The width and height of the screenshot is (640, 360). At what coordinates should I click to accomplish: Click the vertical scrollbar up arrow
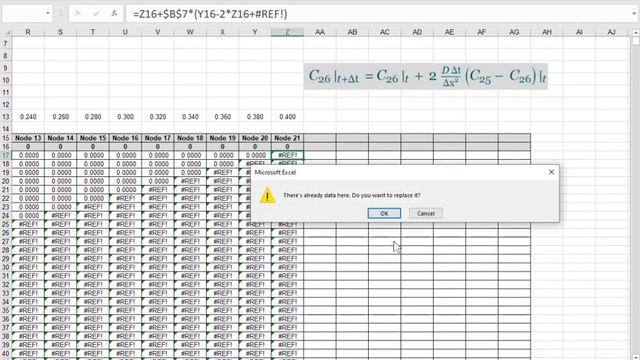(636, 32)
